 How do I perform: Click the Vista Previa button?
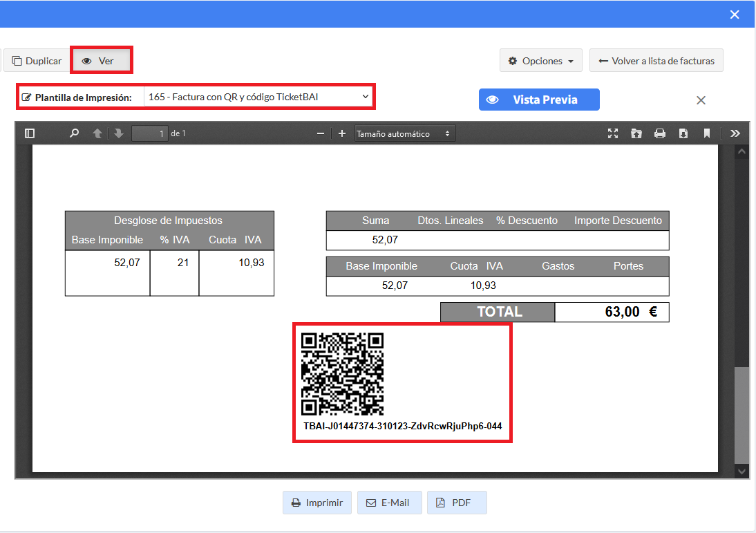[x=539, y=100]
